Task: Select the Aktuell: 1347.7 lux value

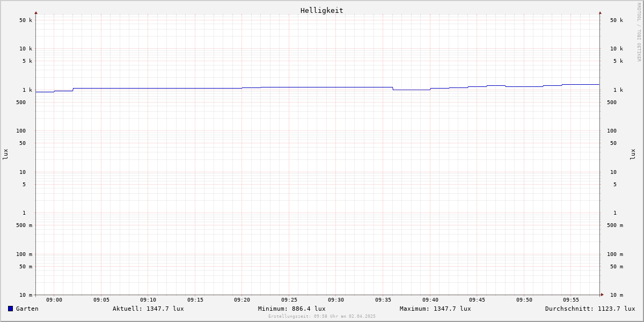Action: pos(148,309)
